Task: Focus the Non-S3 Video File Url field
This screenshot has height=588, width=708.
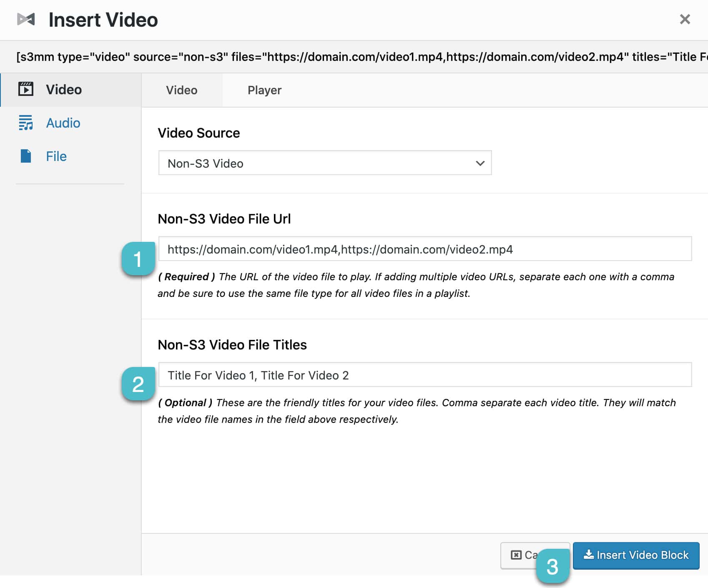Action: tap(425, 249)
